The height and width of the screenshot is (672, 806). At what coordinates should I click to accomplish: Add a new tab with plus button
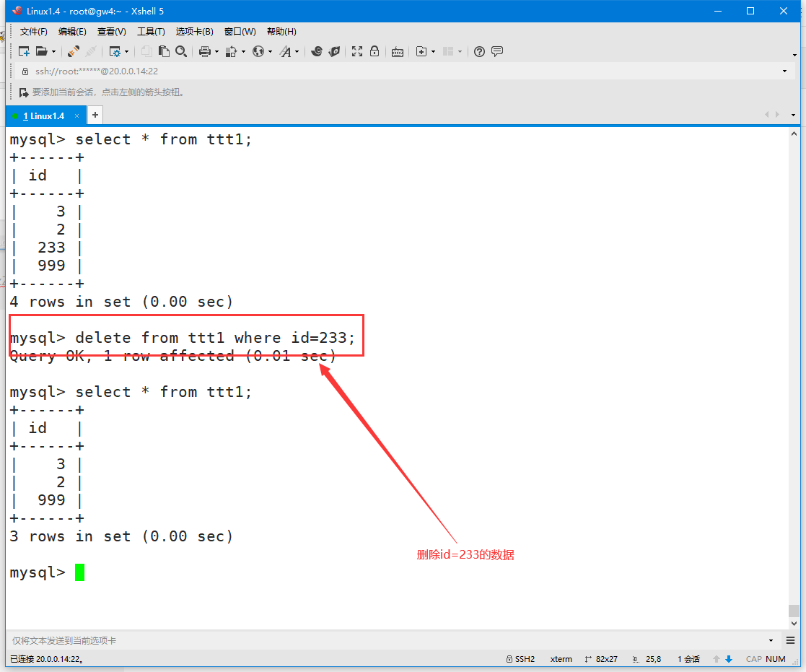[x=95, y=115]
